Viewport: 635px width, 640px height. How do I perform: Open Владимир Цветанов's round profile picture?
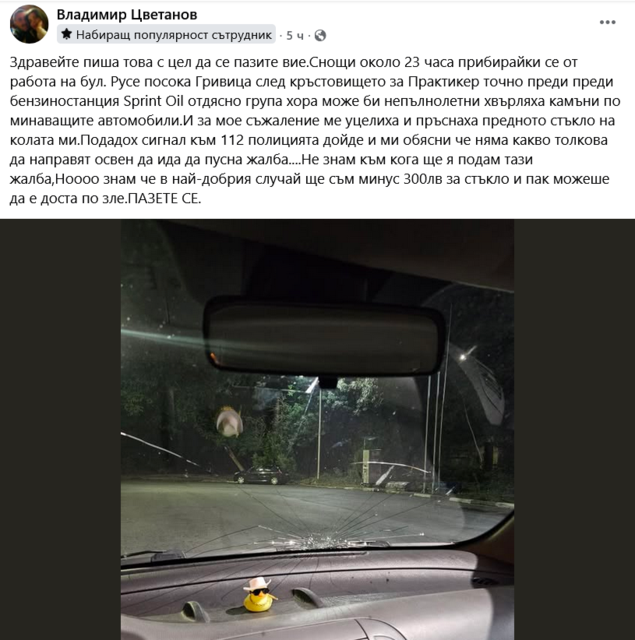point(29,24)
